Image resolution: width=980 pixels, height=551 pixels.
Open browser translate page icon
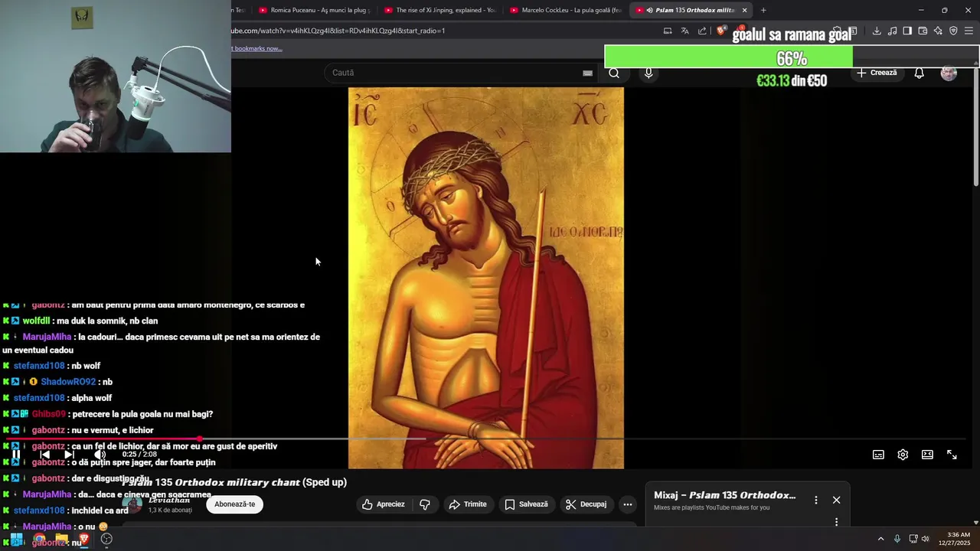(x=684, y=31)
